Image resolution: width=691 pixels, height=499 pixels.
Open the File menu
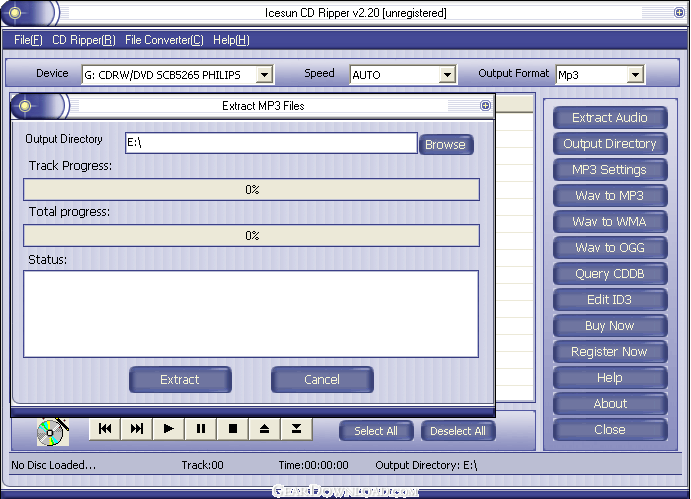[28, 40]
